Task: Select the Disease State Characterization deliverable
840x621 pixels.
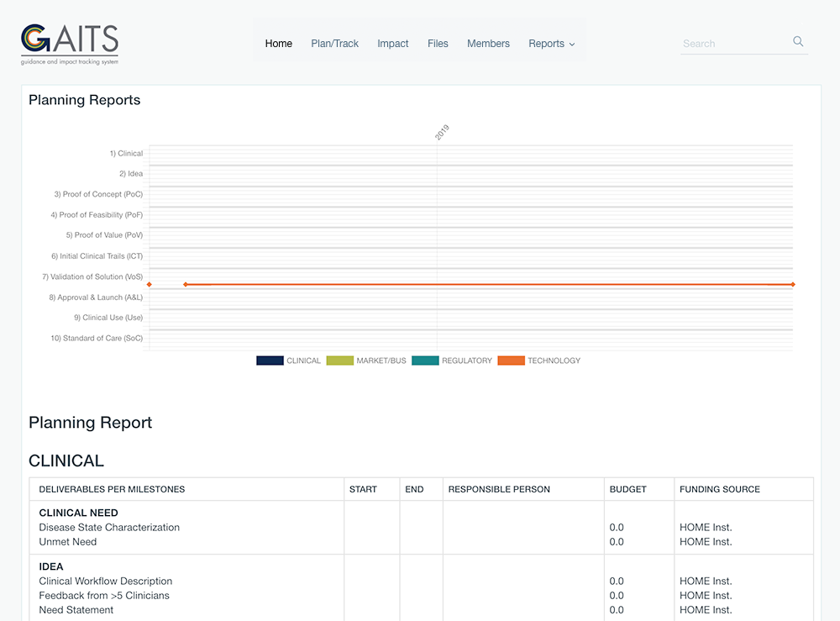Action: 109,527
